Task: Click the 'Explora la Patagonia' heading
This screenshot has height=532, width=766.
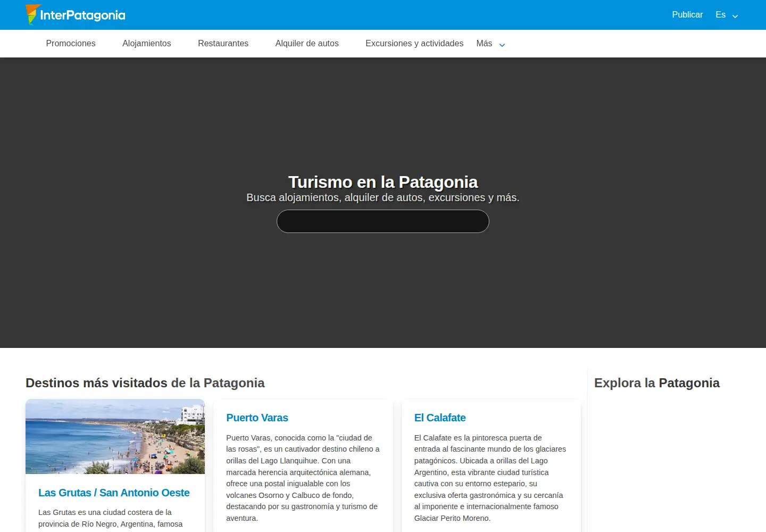Action: click(657, 383)
